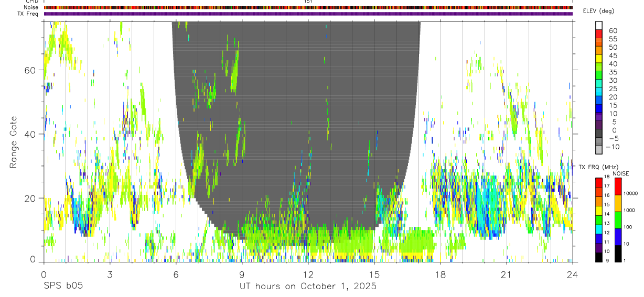The height and width of the screenshot is (297, 644).
Task: Click the black swatch in TX FRQ legend
Action: pyautogui.click(x=599, y=257)
